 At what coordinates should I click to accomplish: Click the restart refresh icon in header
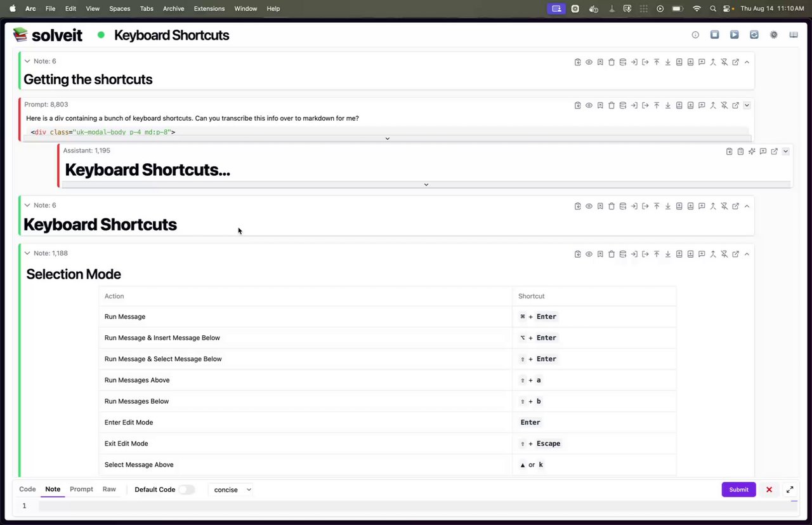click(754, 35)
